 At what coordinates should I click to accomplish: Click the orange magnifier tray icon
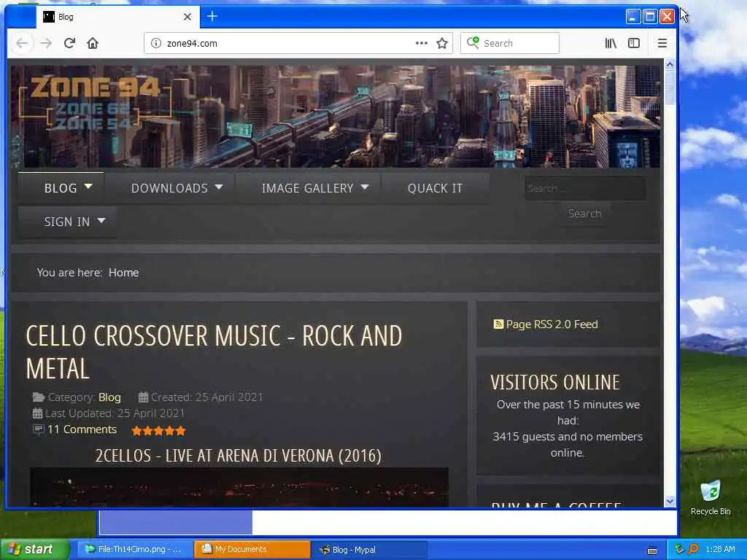pos(693,549)
